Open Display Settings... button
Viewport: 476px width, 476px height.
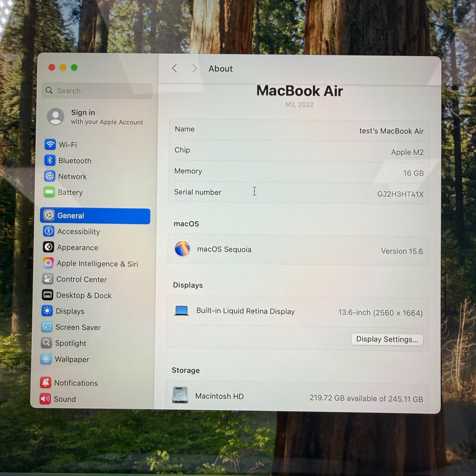click(x=387, y=340)
